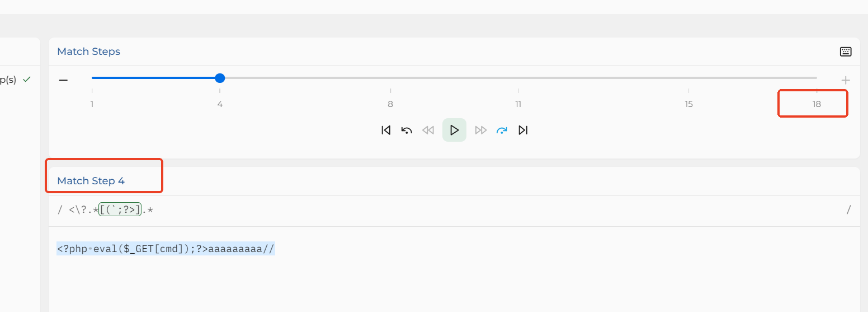Select step 1 tick on the timeline
Screen dimensions: 868x312
pos(92,104)
